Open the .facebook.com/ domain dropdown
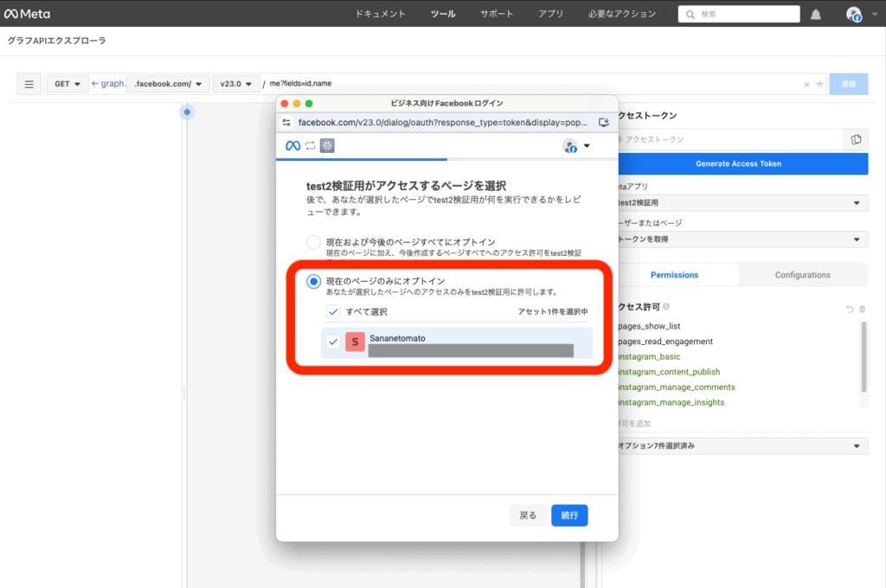The image size is (886, 588). (x=168, y=84)
